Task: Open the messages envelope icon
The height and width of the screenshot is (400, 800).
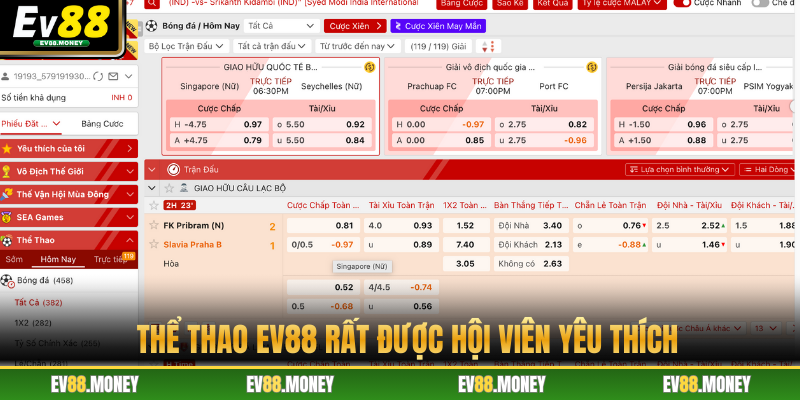Action: click(x=113, y=77)
